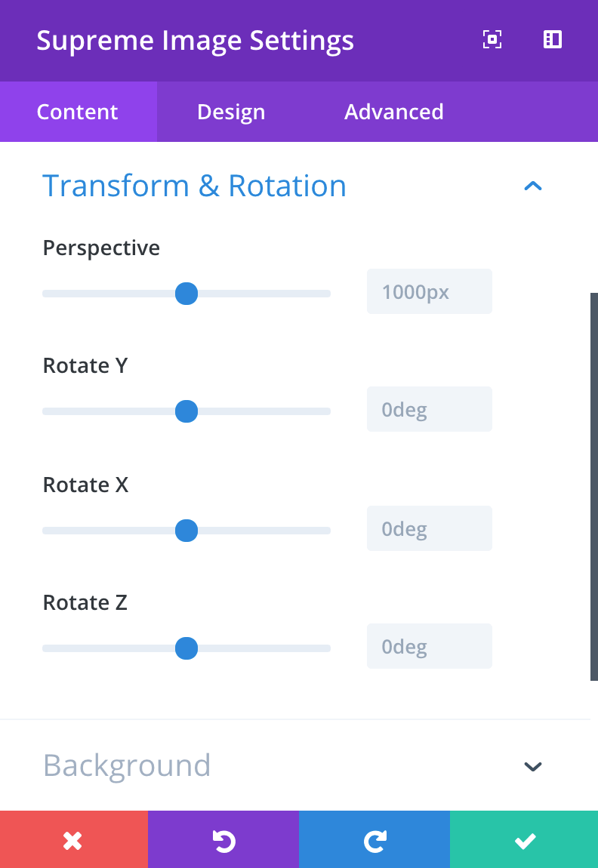The height and width of the screenshot is (868, 598).
Task: Click the sidebar dock layout icon
Action: click(x=553, y=40)
